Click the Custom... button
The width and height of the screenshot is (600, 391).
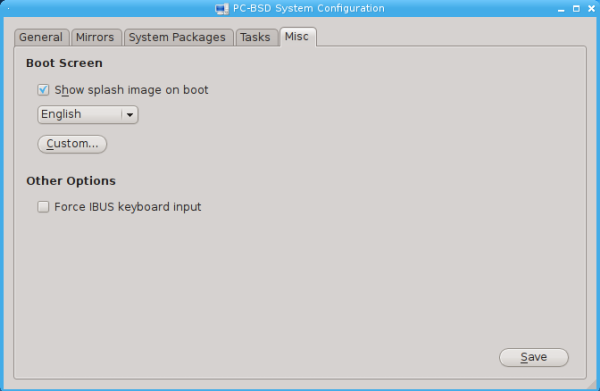click(x=72, y=144)
